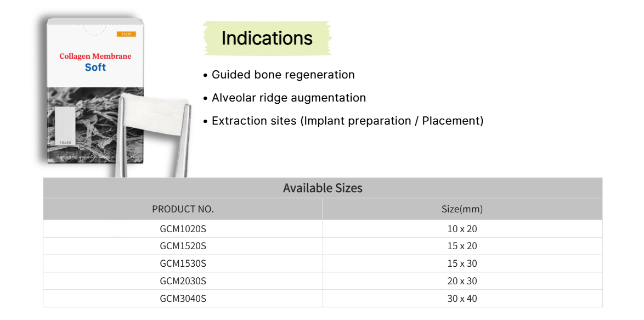Select product number GCM2030S
Screen dimensions: 644x320
click(x=183, y=281)
